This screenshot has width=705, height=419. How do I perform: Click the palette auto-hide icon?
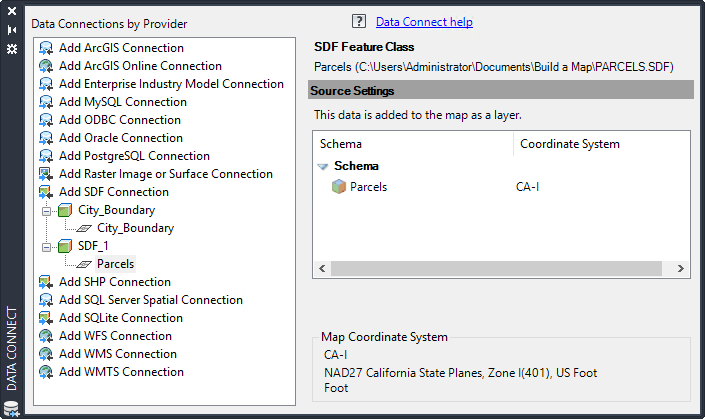tap(12, 30)
